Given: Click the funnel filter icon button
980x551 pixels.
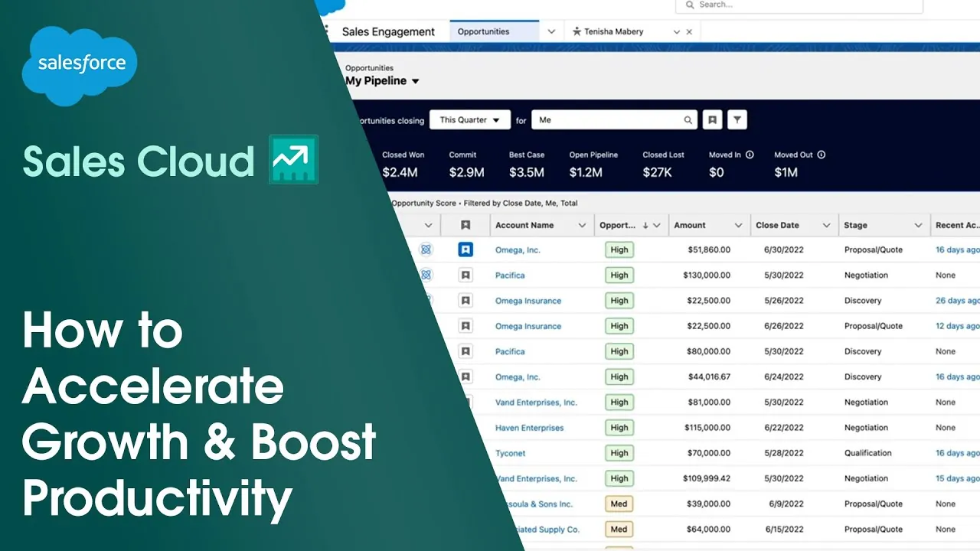Looking at the screenshot, I should point(737,119).
